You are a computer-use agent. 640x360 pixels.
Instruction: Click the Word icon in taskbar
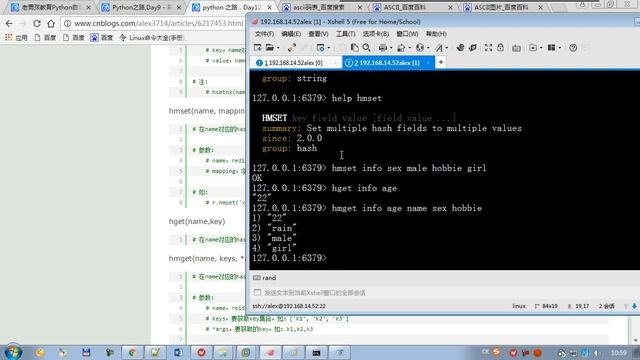[178, 352]
